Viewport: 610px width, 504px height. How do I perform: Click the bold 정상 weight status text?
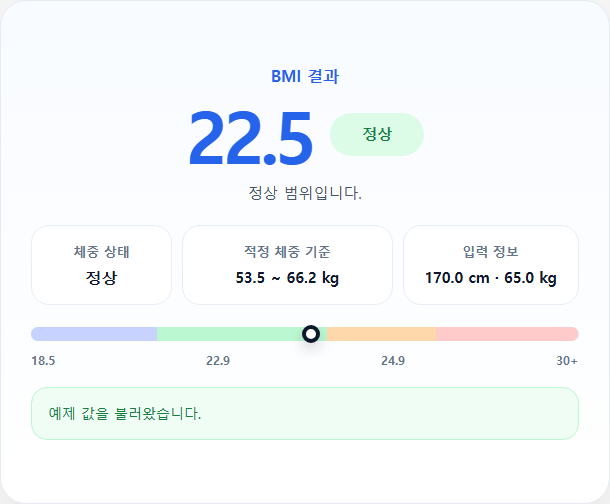(101, 278)
